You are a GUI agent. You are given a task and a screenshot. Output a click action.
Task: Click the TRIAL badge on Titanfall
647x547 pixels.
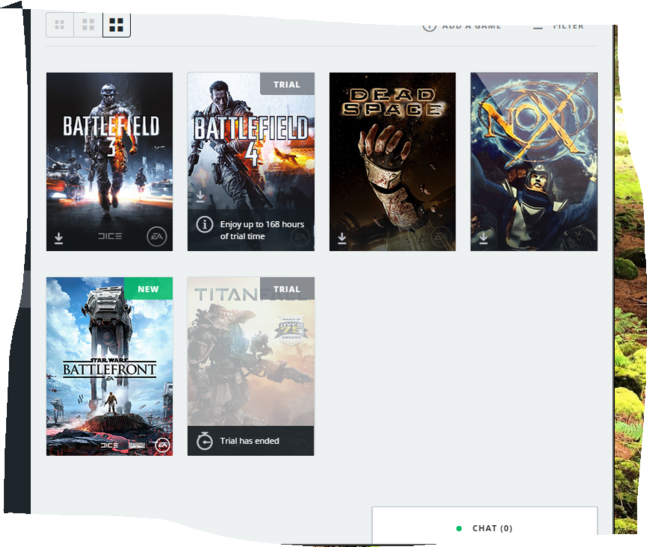pos(287,289)
